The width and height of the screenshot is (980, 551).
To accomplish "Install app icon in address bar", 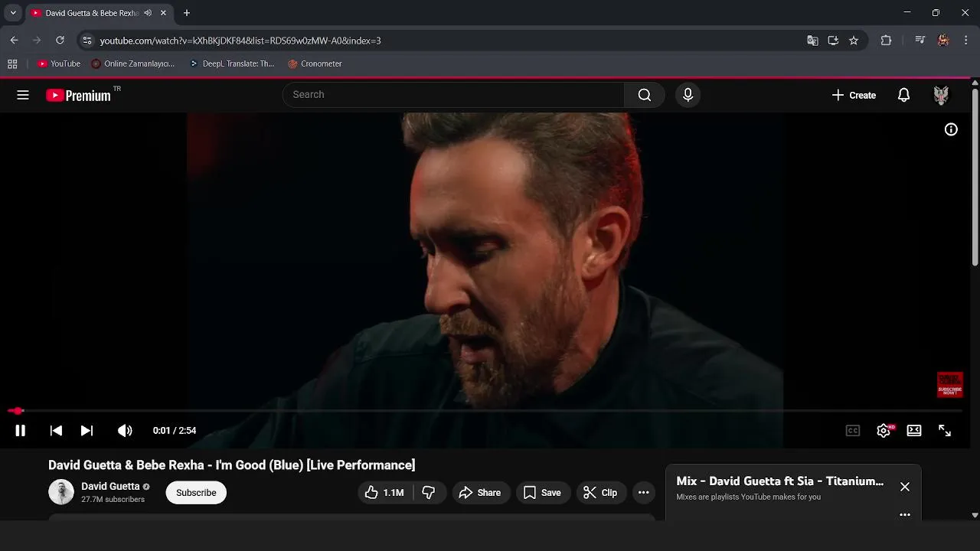I will [x=833, y=41].
